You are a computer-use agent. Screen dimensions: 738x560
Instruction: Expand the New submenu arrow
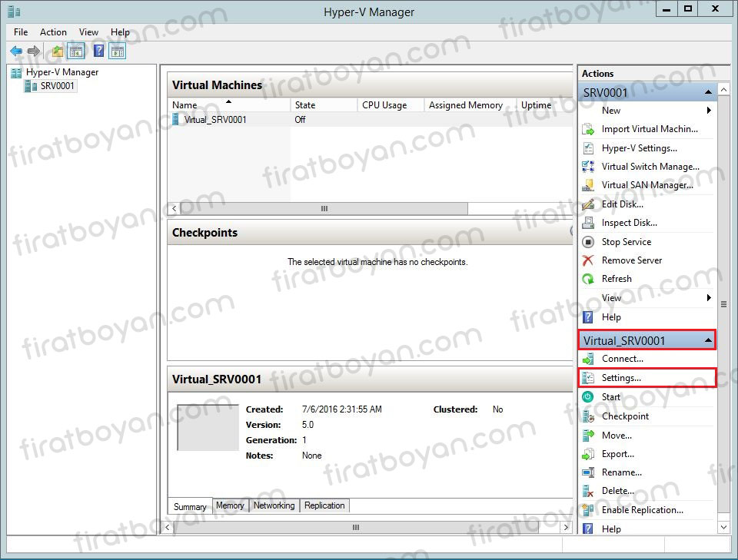coord(708,111)
